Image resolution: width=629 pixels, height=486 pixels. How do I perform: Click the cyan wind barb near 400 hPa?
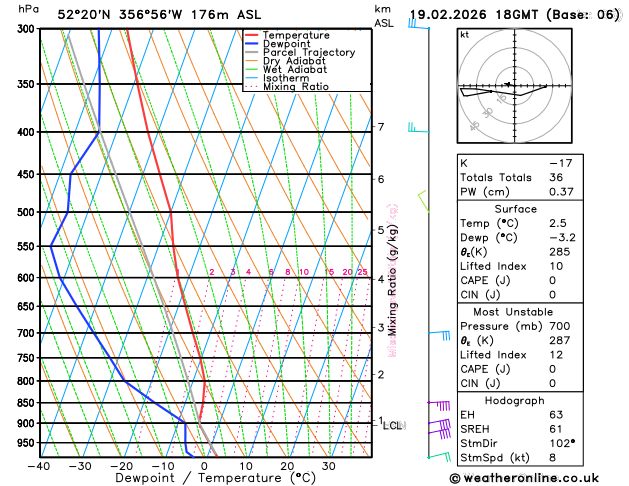(x=419, y=128)
